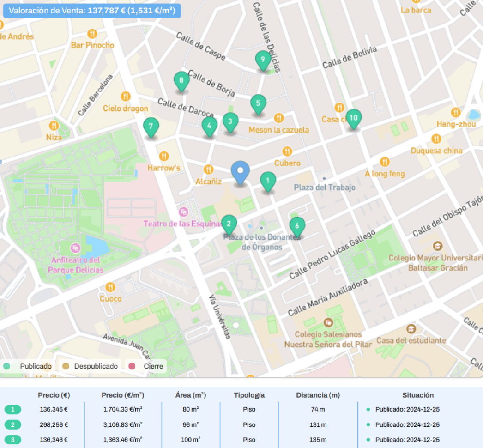Toggle Publicado legend filter
The width and height of the screenshot is (483, 448).
(x=28, y=366)
